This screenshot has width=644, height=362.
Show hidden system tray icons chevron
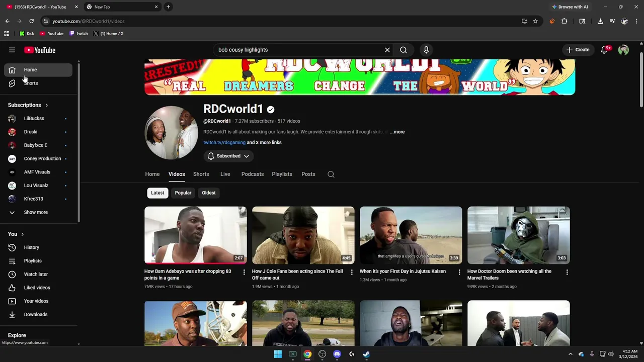tap(571, 354)
